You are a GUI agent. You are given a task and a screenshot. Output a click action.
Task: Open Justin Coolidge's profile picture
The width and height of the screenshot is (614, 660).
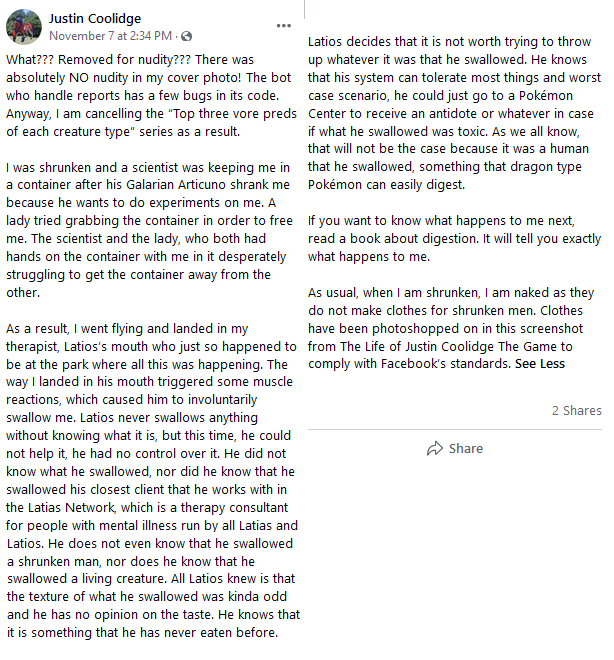pyautogui.click(x=24, y=27)
